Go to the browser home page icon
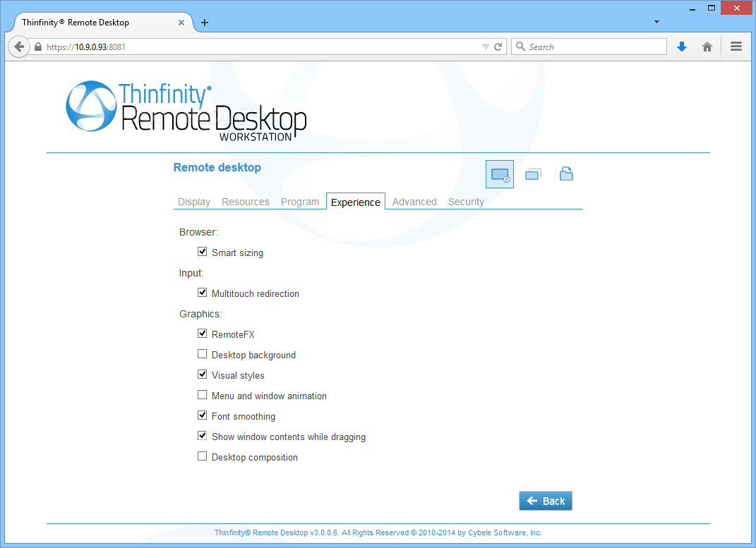The image size is (756, 548). pyautogui.click(x=707, y=47)
